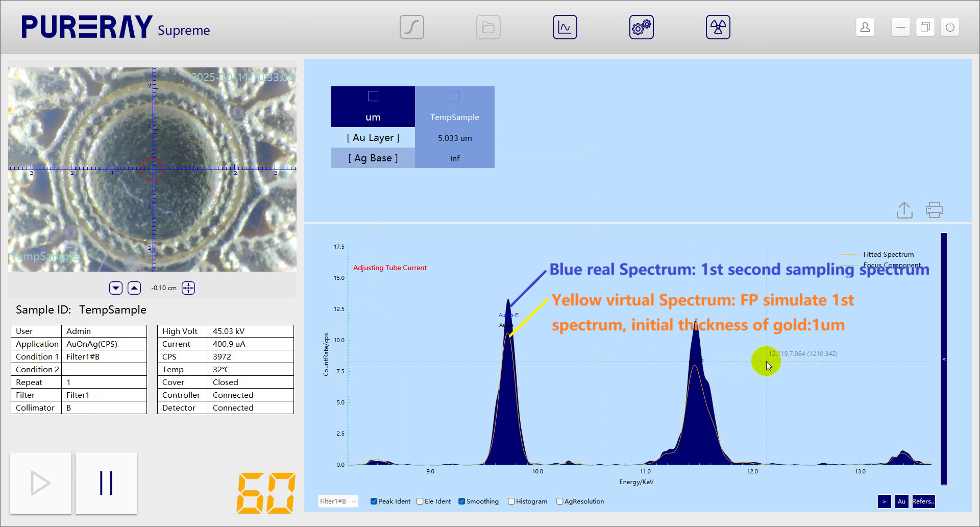Open the user account icon
Screen dimensions: 980x527
tap(865, 27)
